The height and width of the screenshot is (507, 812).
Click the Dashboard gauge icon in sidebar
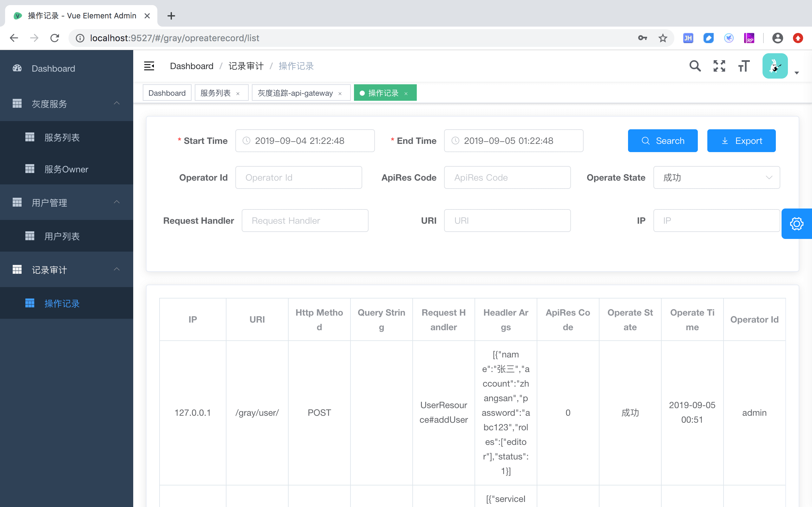17,68
